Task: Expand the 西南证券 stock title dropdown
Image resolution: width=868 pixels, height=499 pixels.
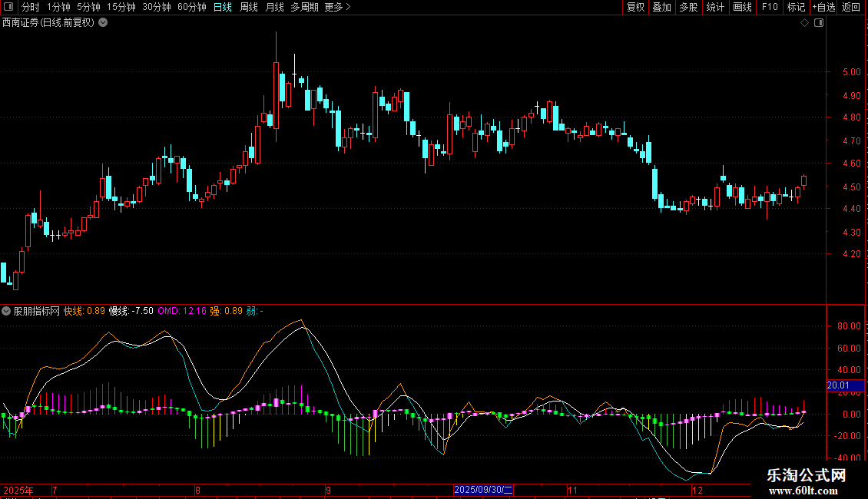Action: [104, 23]
